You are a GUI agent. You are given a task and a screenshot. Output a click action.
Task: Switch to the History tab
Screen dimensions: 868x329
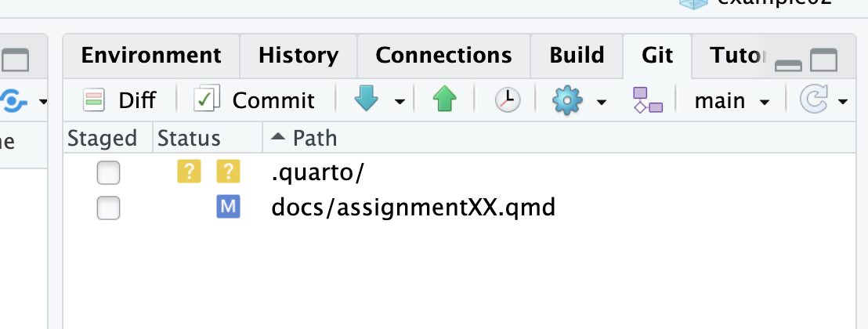[298, 56]
